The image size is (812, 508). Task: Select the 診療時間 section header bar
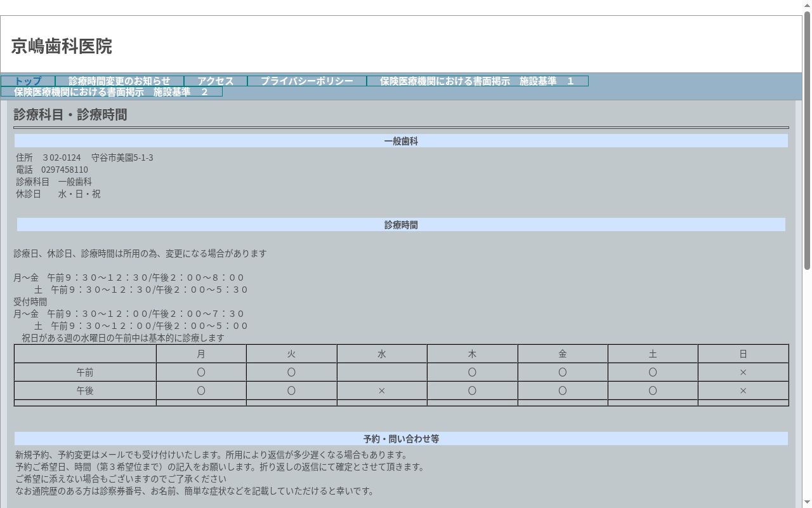[401, 225]
